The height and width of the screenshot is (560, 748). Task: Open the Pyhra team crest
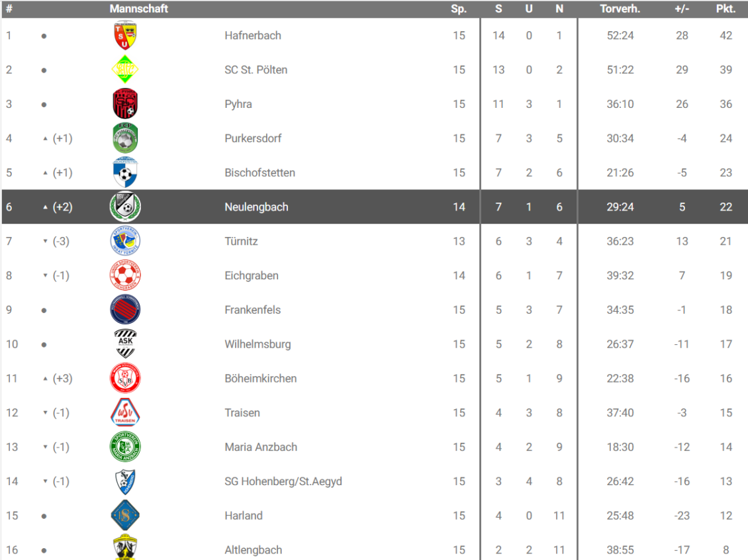[125, 104]
